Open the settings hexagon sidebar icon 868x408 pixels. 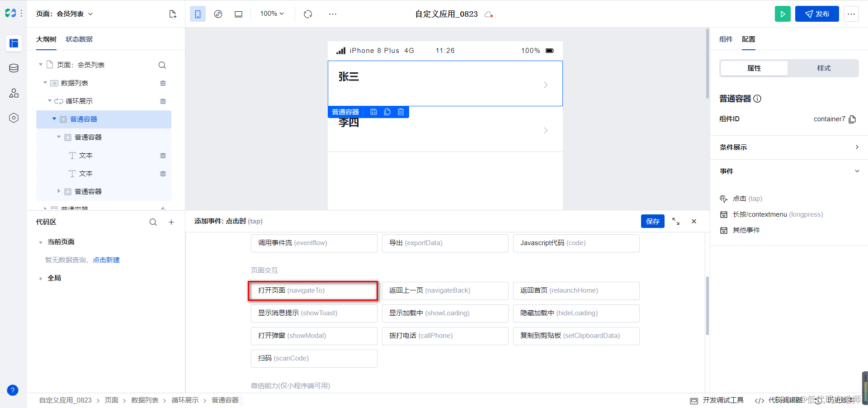click(x=14, y=118)
